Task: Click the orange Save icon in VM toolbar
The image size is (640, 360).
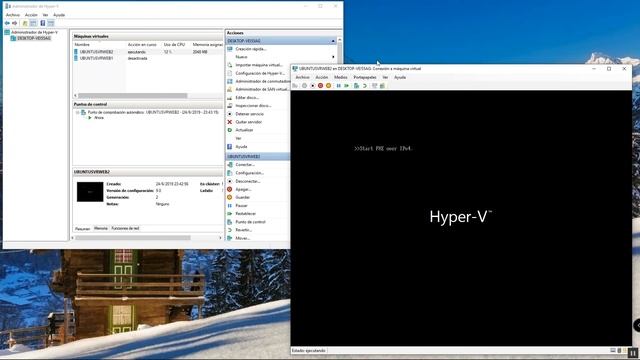Action: [329, 86]
